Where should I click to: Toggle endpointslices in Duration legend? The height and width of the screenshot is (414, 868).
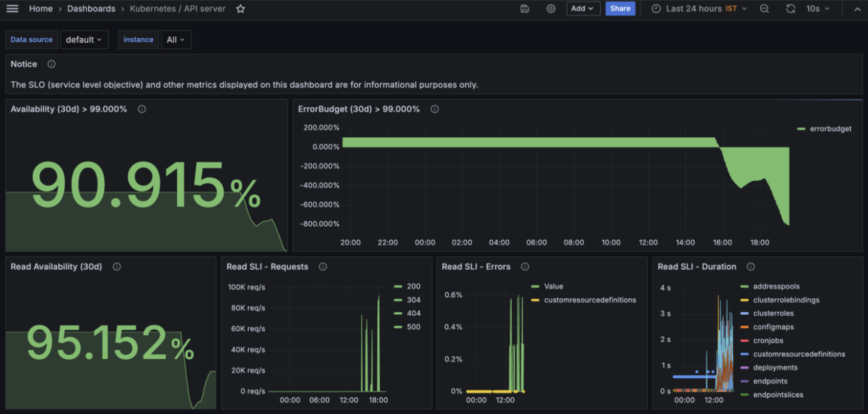click(778, 395)
